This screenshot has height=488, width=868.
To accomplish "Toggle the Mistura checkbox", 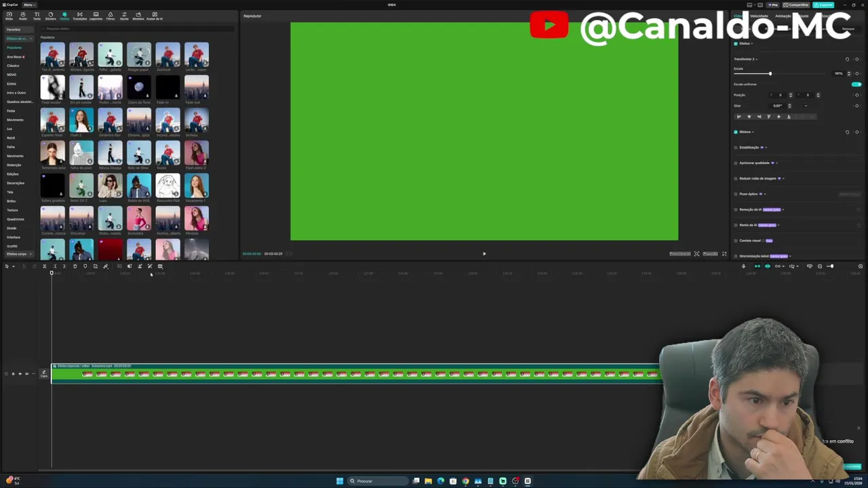I will tap(736, 132).
